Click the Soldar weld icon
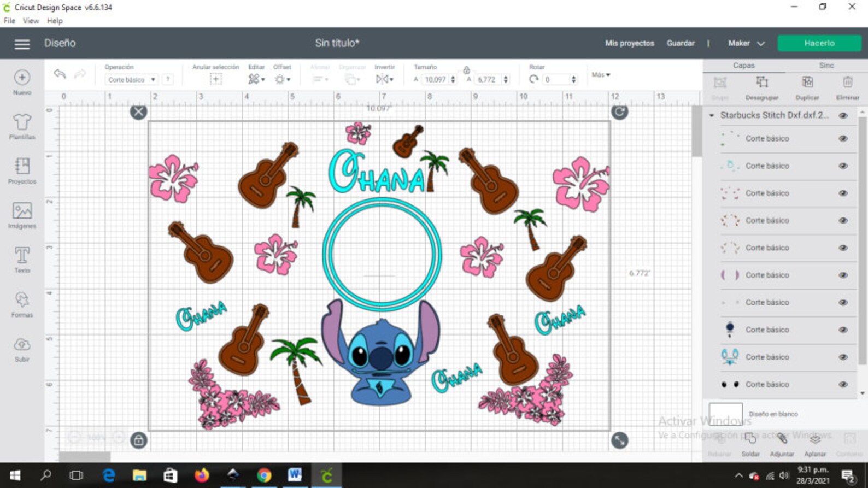 pos(750,439)
